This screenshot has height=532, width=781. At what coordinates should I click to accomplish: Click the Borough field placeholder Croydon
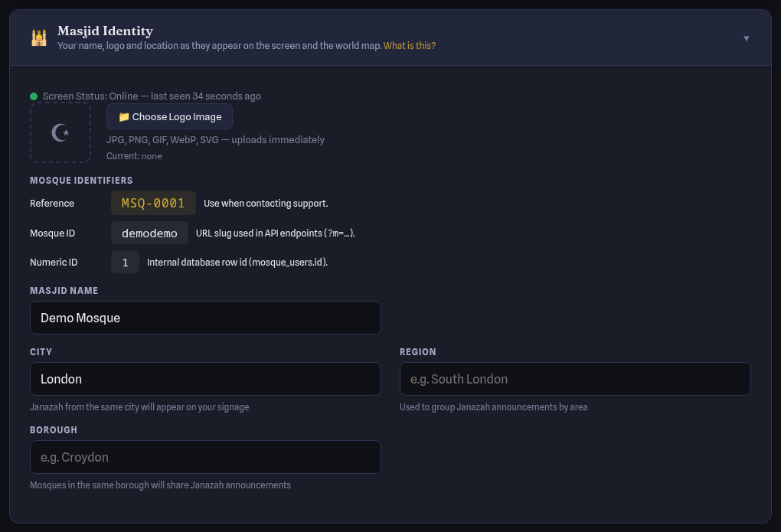pyautogui.click(x=205, y=457)
